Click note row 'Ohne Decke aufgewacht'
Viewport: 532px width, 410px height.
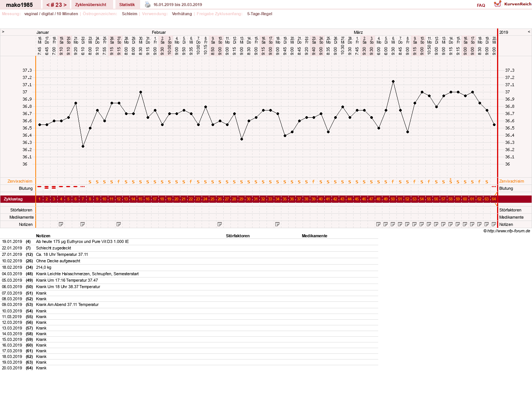[58, 261]
